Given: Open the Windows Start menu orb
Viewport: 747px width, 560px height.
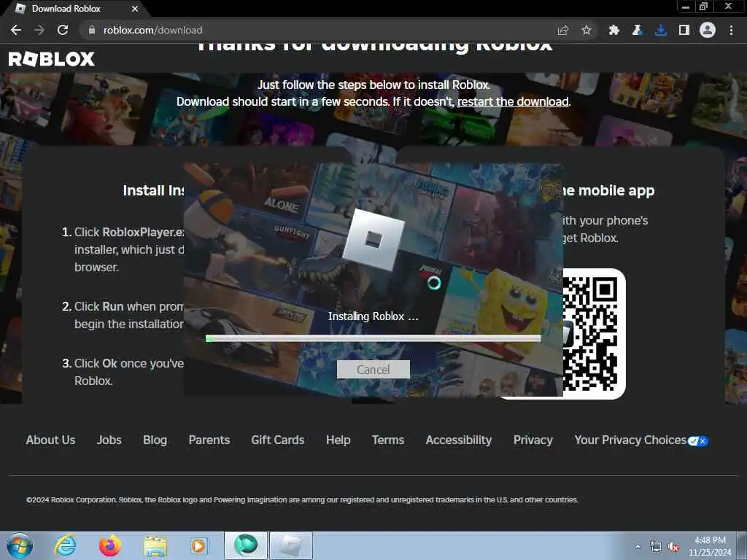Looking at the screenshot, I should click(20, 545).
